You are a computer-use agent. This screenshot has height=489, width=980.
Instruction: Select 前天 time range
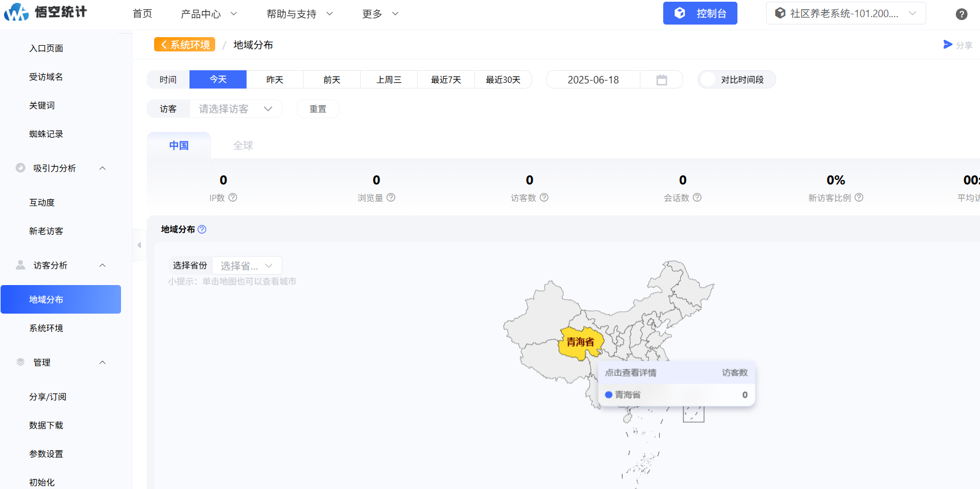pyautogui.click(x=332, y=79)
